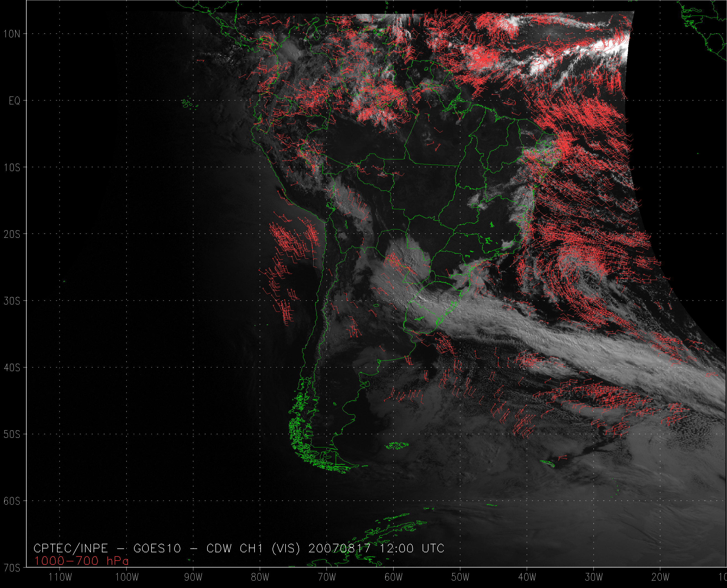Click the 90W longitude label
This screenshot has height=588, width=727.
point(193,577)
